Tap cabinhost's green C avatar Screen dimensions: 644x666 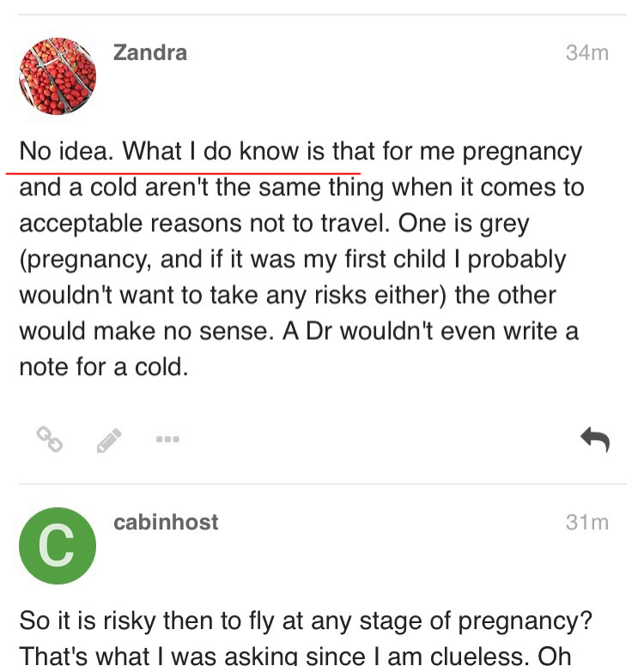(58, 546)
